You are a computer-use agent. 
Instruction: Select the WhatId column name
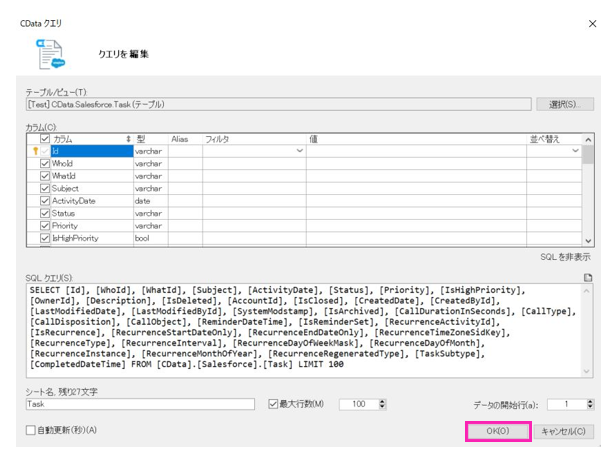point(64,176)
